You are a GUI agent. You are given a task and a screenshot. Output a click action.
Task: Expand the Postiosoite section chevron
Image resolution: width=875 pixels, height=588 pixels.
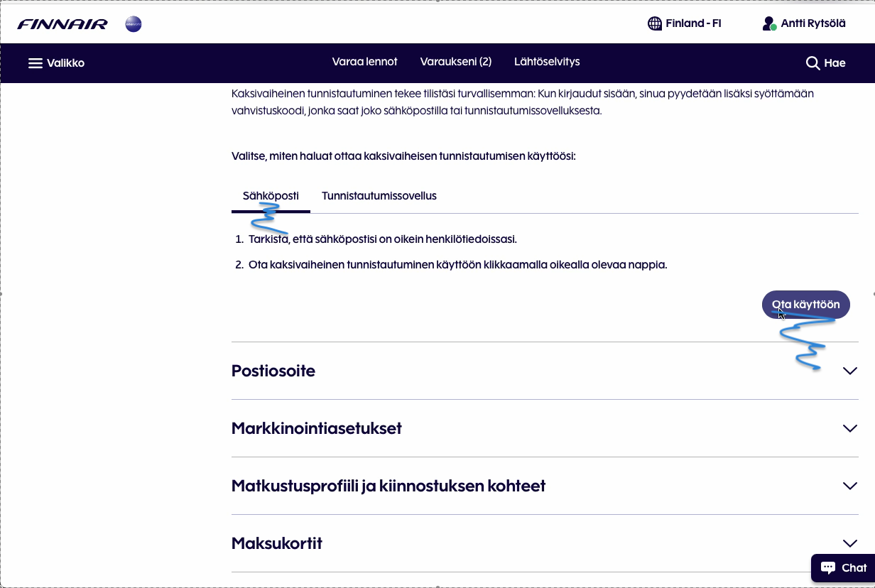[x=849, y=371]
